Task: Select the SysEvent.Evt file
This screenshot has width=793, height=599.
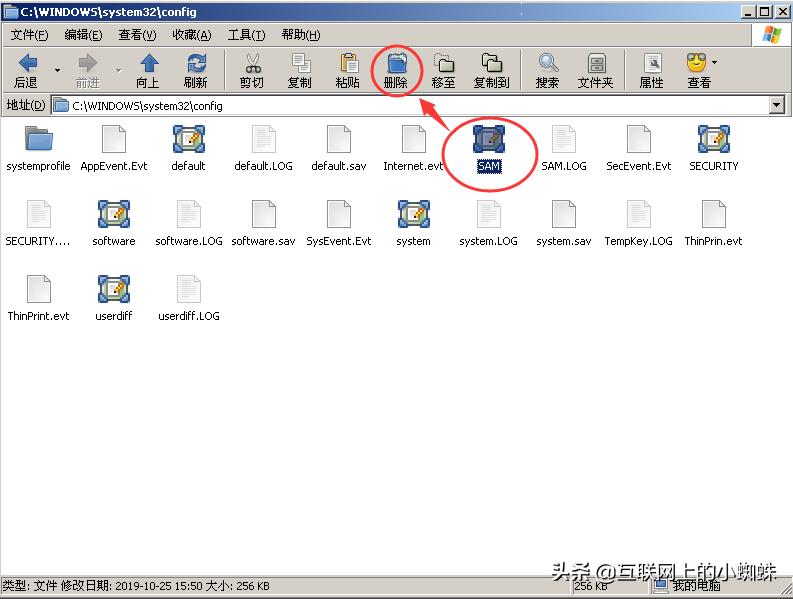Action: 339,224
